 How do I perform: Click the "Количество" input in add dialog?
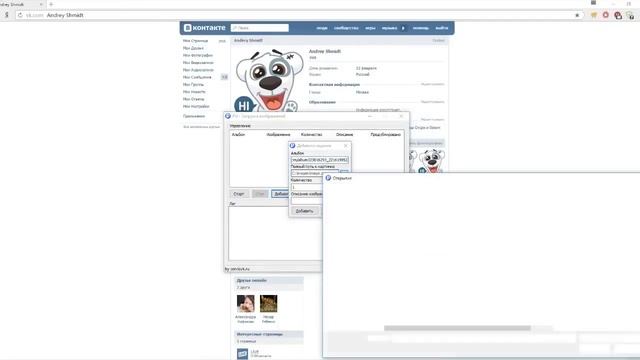pos(306,187)
